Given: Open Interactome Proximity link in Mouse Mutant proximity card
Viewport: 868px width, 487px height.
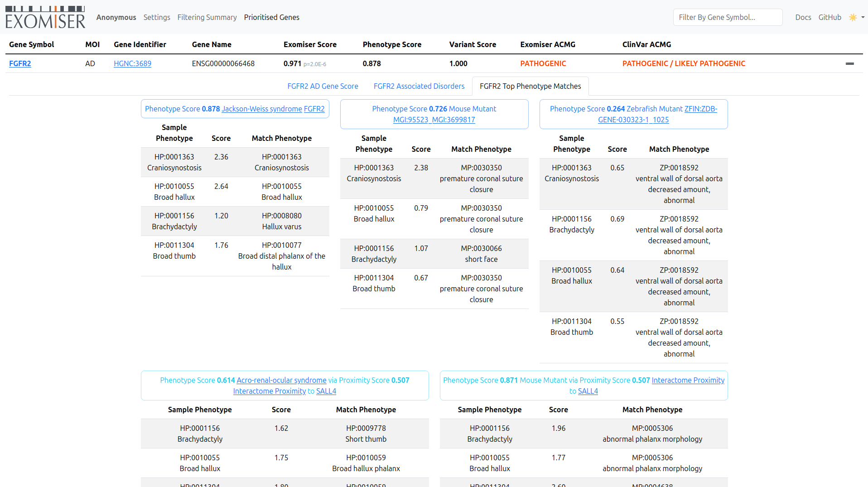Looking at the screenshot, I should point(688,380).
